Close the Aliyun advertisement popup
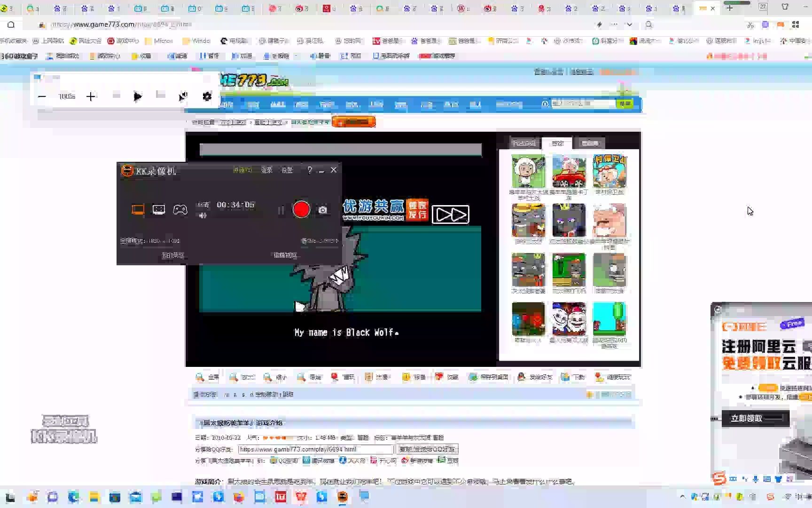The width and height of the screenshot is (812, 508). pyautogui.click(x=718, y=310)
